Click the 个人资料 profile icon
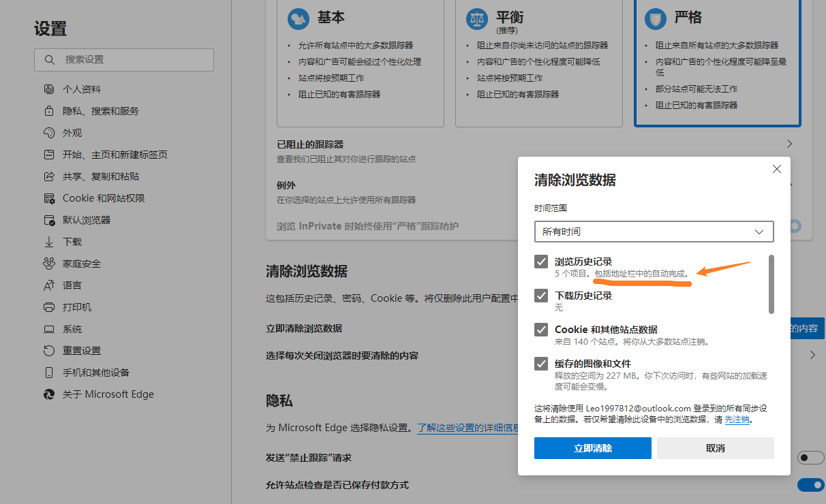This screenshot has height=504, width=826. click(x=49, y=89)
